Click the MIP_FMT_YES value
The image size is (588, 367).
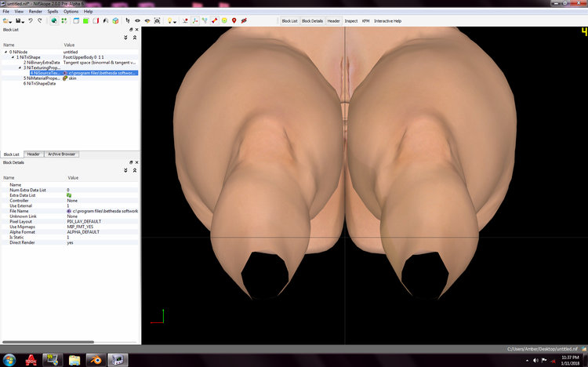click(80, 227)
